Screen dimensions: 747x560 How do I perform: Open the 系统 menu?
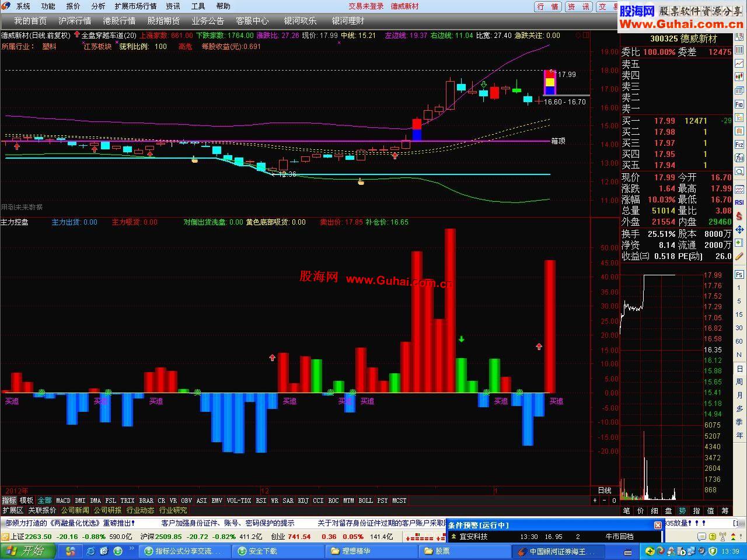point(23,6)
